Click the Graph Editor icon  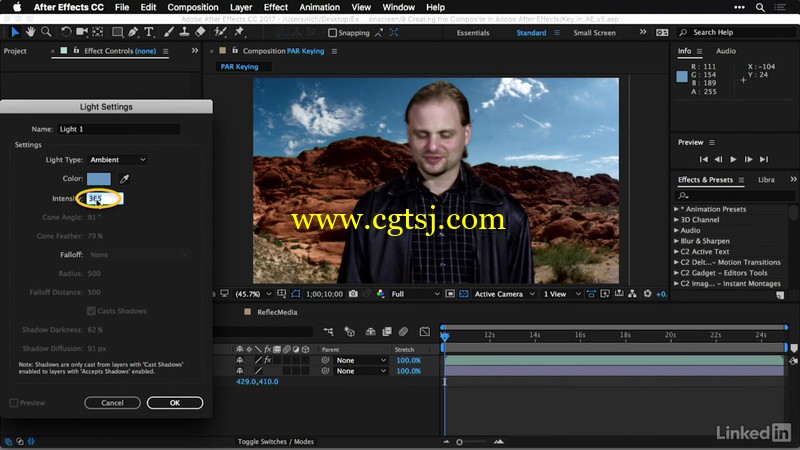point(424,332)
